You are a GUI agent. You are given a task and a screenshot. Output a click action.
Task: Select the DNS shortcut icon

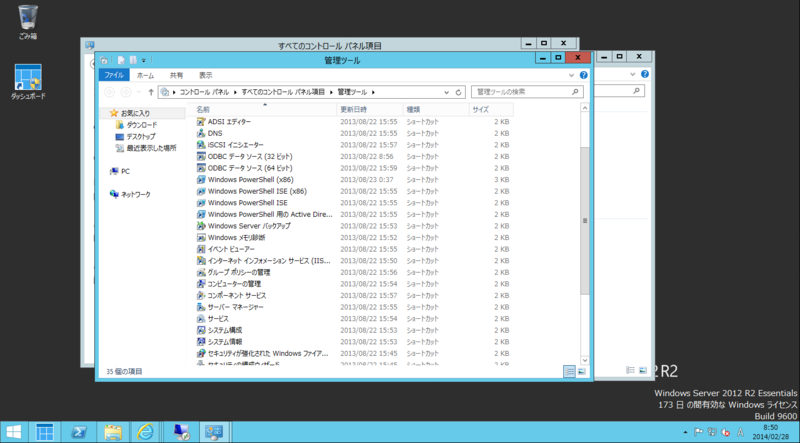coord(201,133)
